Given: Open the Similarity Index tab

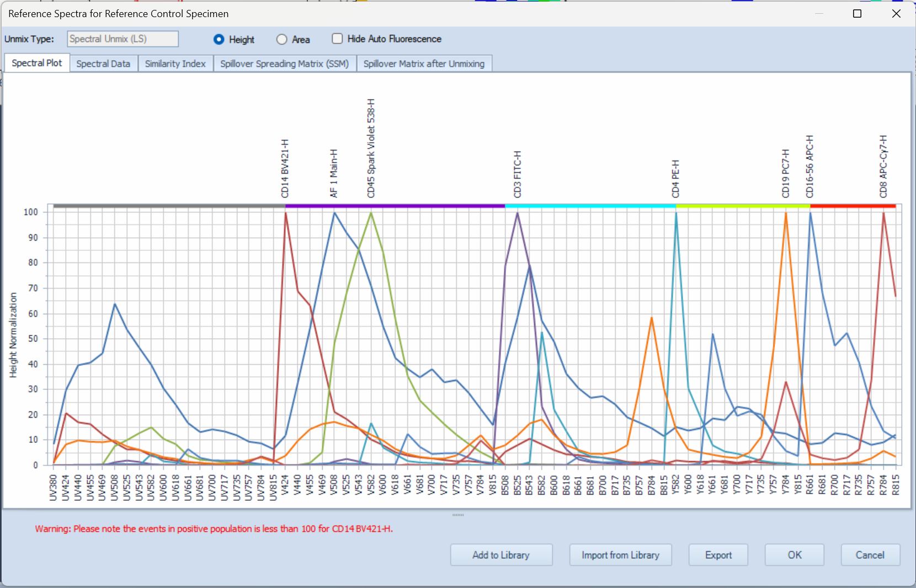Looking at the screenshot, I should point(175,63).
